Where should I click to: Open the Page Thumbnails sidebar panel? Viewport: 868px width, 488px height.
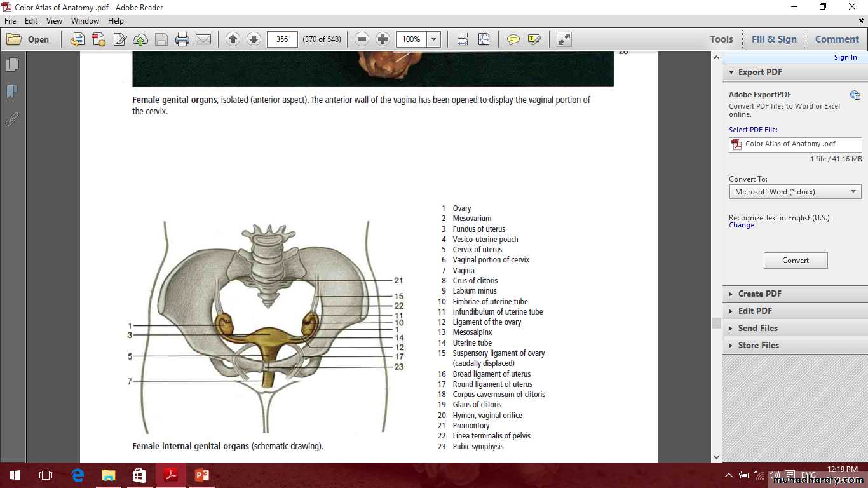[x=12, y=65]
